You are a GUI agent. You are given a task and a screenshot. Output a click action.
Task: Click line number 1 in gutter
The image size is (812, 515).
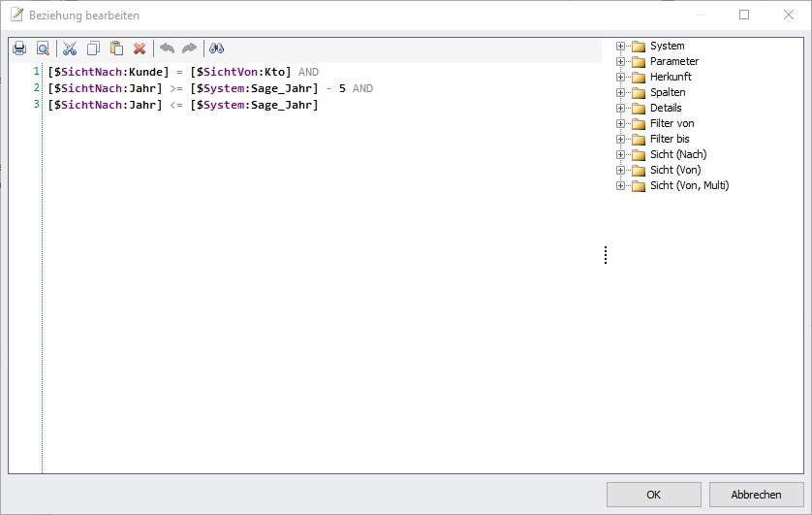pos(36,71)
